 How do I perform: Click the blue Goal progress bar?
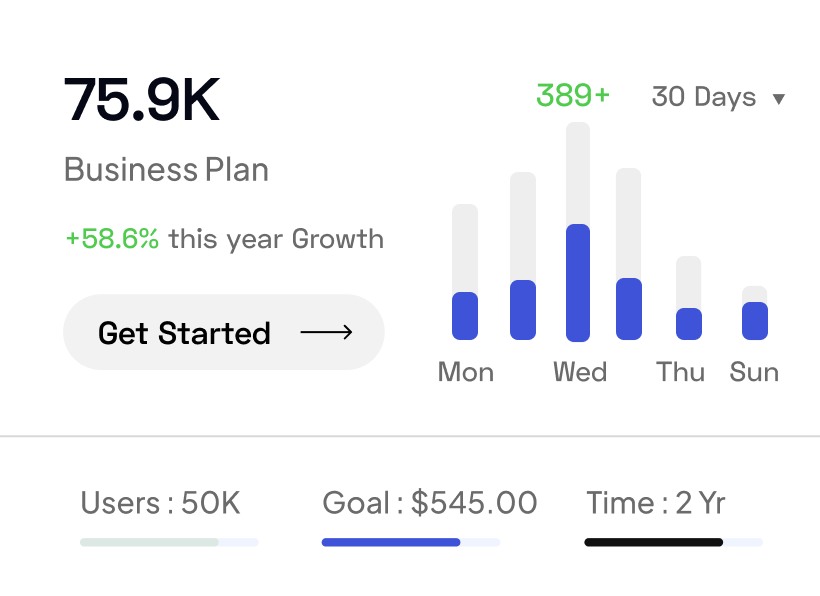(410, 542)
